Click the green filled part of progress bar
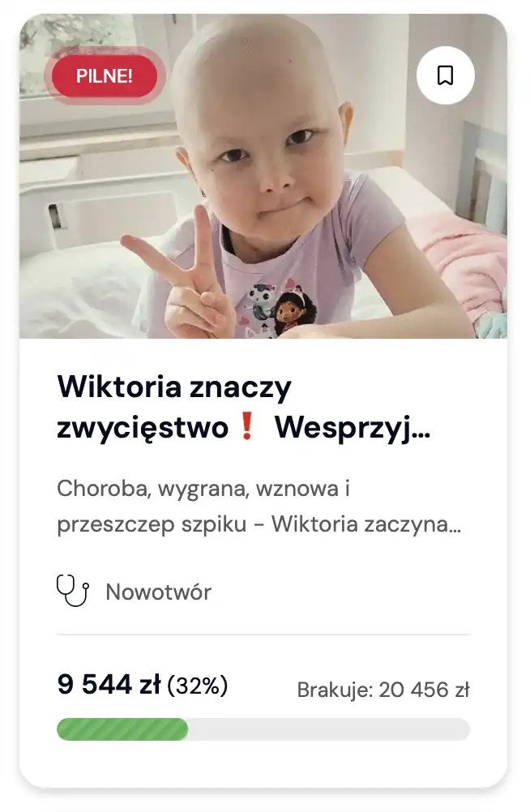This screenshot has height=812, width=530. click(122, 729)
